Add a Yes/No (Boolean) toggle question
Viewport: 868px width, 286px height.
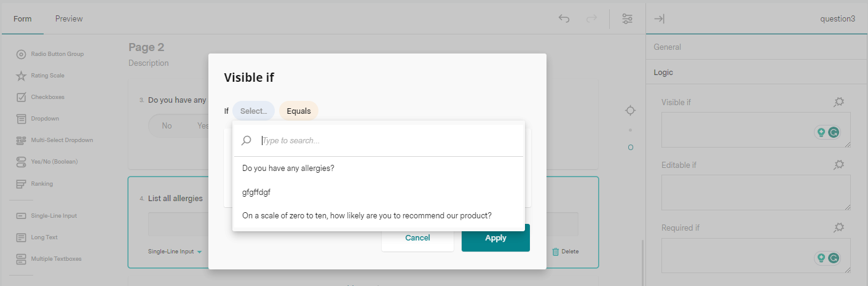54,162
